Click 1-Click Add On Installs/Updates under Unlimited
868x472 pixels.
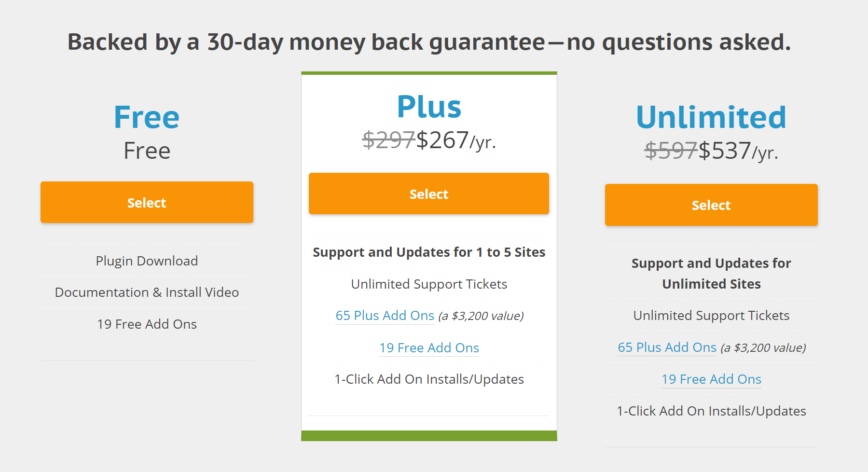711,411
